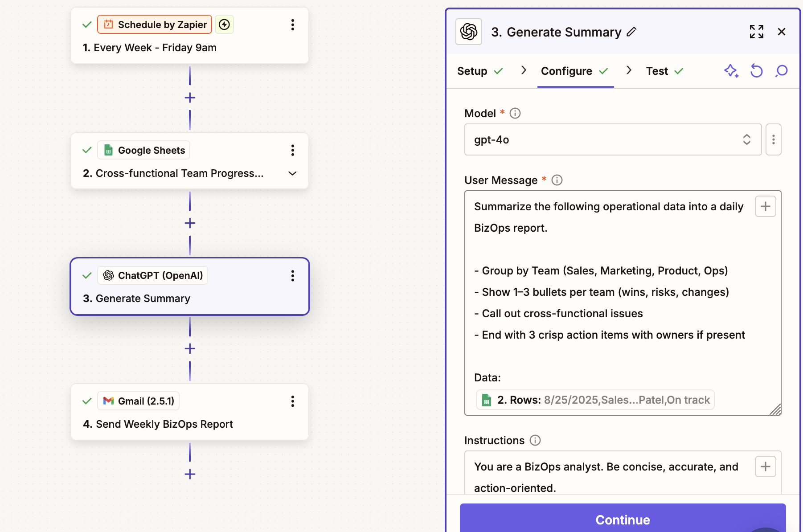803x532 pixels.
Task: Open the Model gpt-4o dropdown
Action: click(613, 139)
